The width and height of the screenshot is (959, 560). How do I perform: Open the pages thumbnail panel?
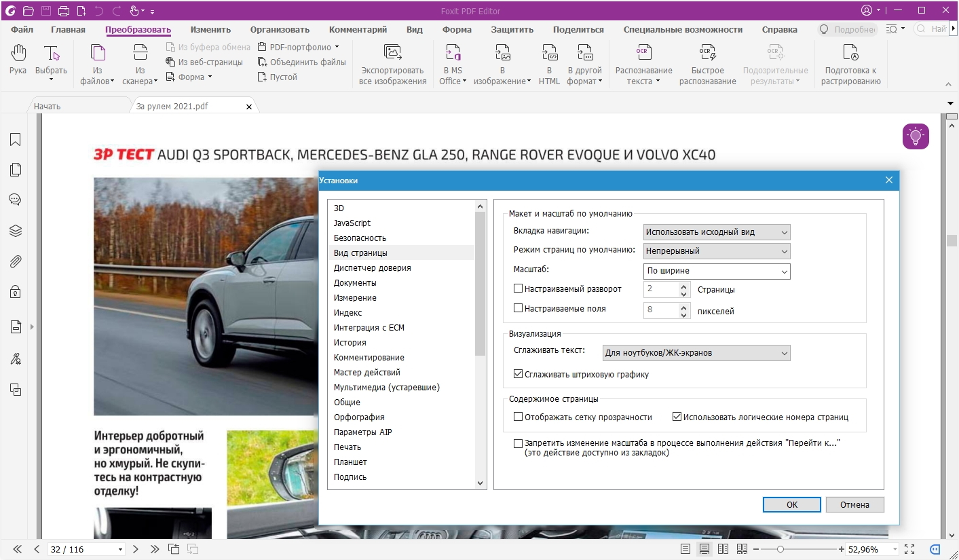[15, 170]
